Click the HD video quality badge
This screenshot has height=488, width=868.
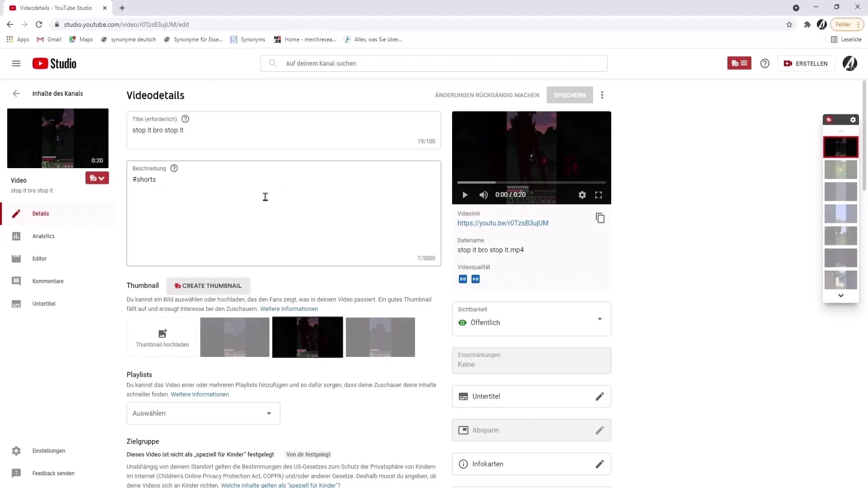pos(476,279)
